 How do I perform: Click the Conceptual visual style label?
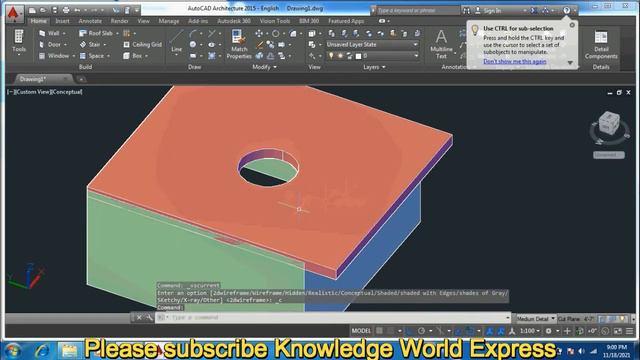[x=66, y=92]
